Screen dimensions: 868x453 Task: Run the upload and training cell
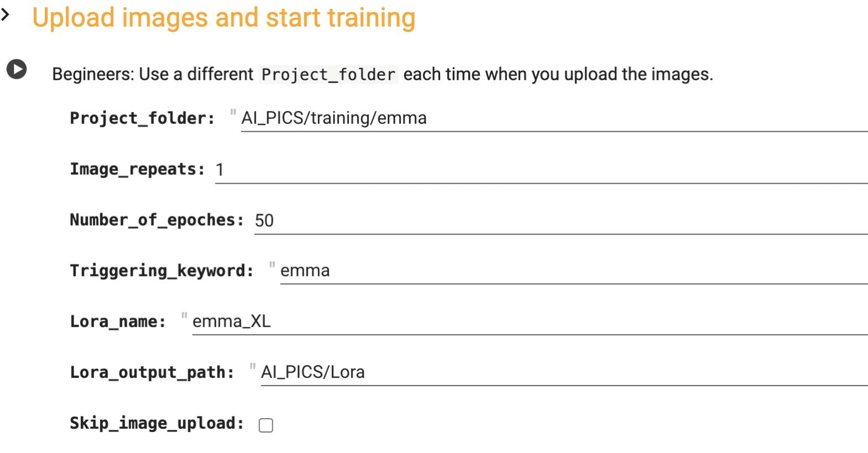click(x=17, y=69)
